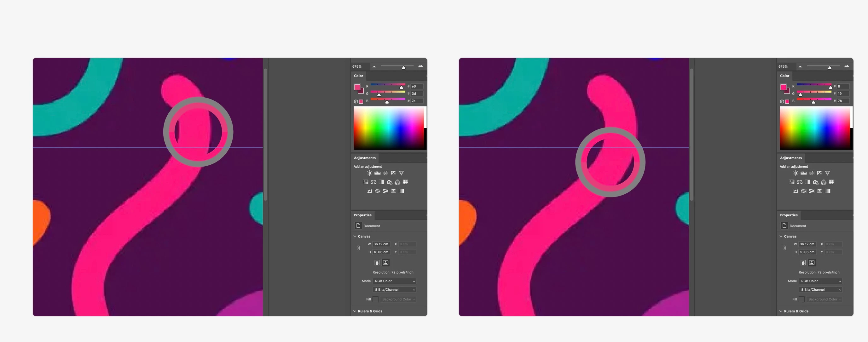The height and width of the screenshot is (342, 868).
Task: Add Vibrance triangle adjustment in right screenshot
Action: click(x=828, y=173)
